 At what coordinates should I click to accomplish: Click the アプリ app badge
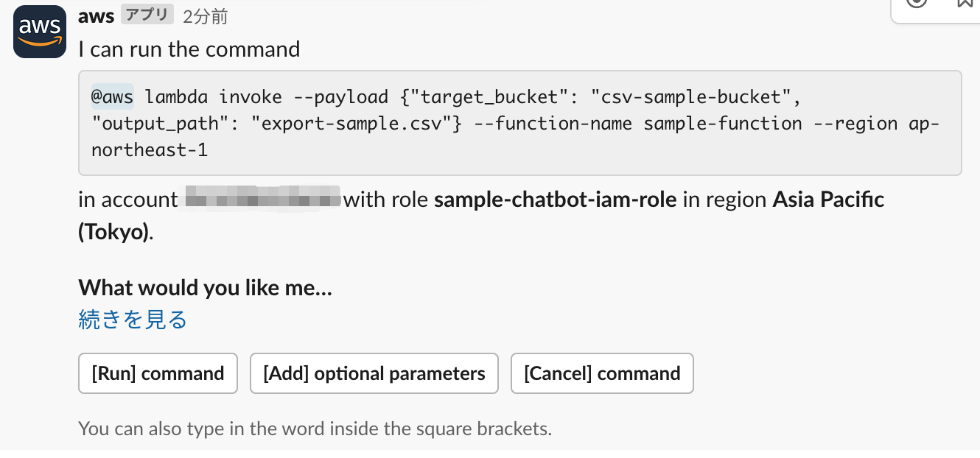pyautogui.click(x=147, y=15)
